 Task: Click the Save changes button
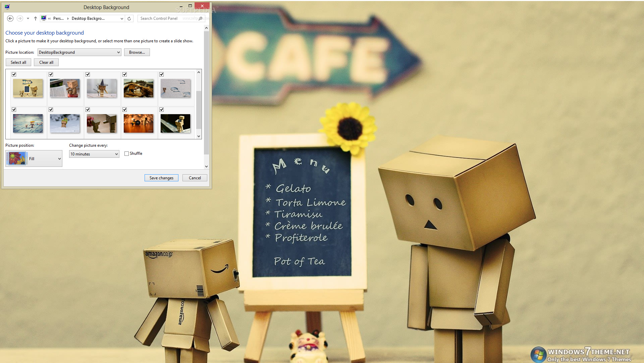pos(161,178)
